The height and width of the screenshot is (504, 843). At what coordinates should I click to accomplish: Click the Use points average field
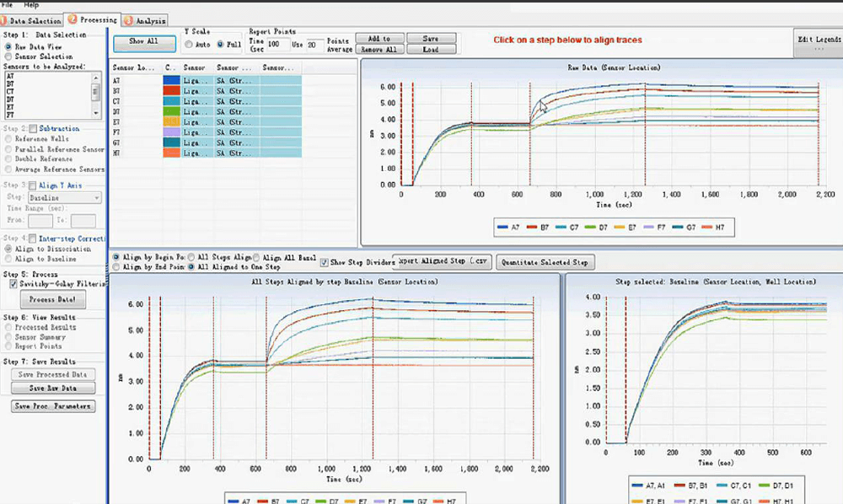[315, 46]
